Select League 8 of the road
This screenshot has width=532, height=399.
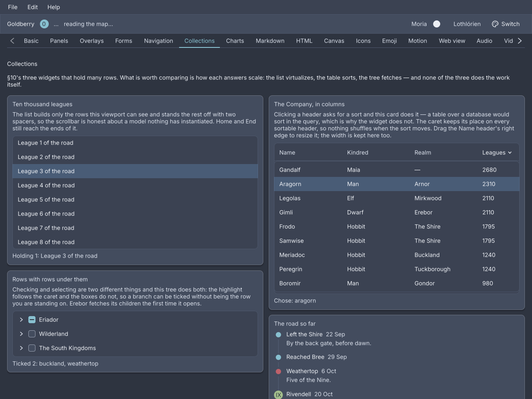(135, 242)
